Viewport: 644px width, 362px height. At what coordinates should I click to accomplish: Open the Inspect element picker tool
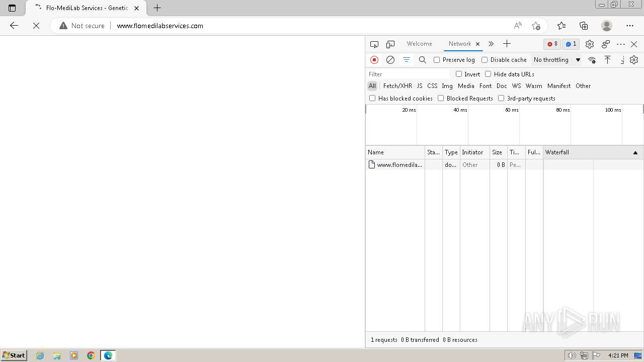click(x=374, y=44)
